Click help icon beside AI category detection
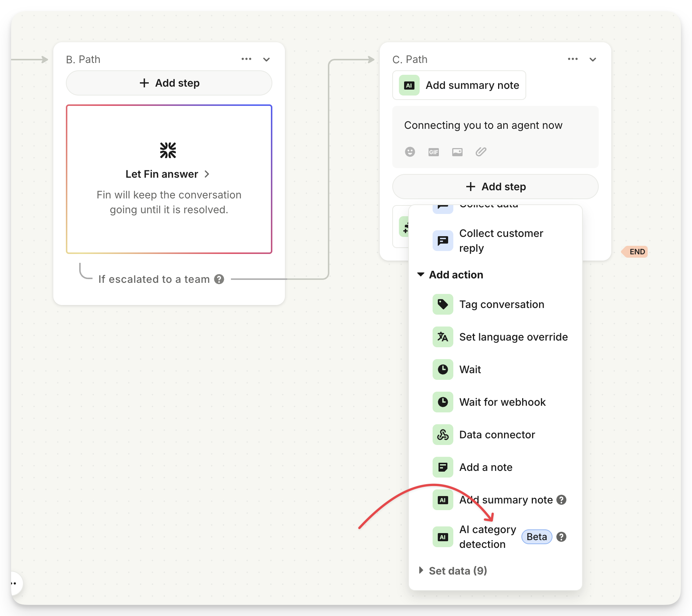The image size is (692, 616). 561,537
